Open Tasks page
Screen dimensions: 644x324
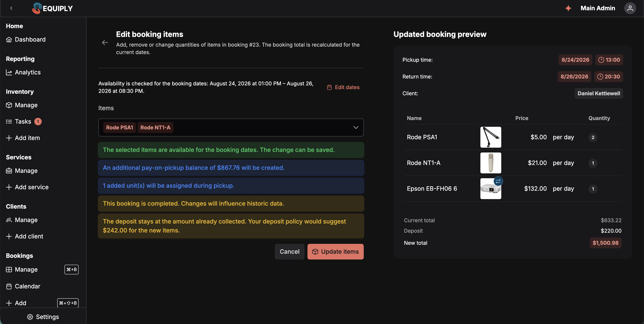[23, 122]
